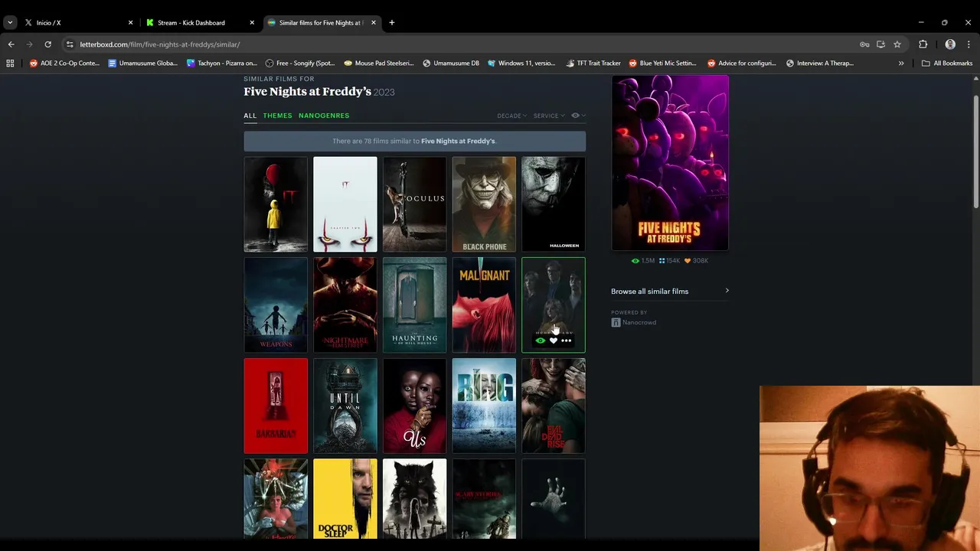
Task: Click the 1.5M watched stat
Action: point(642,261)
